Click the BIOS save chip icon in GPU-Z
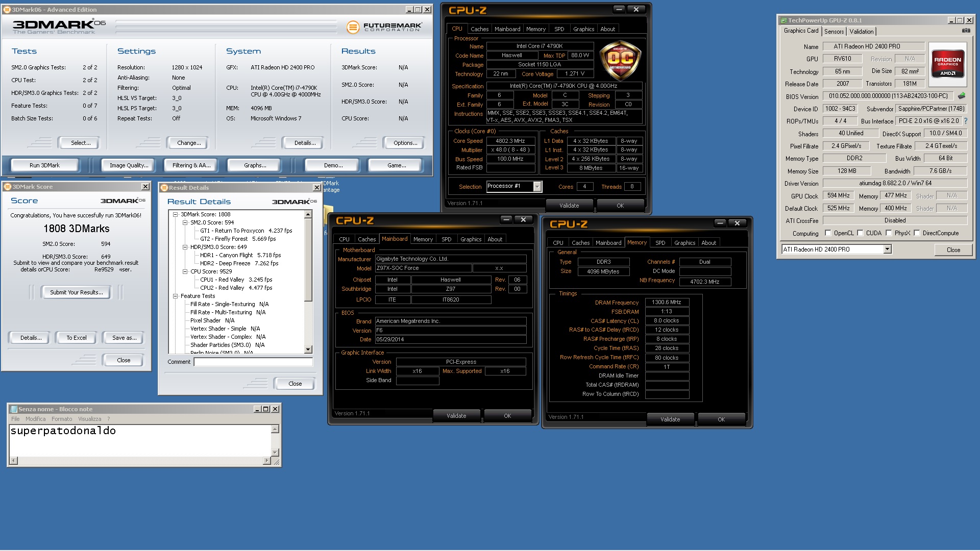This screenshot has height=551, width=980. 962,96
